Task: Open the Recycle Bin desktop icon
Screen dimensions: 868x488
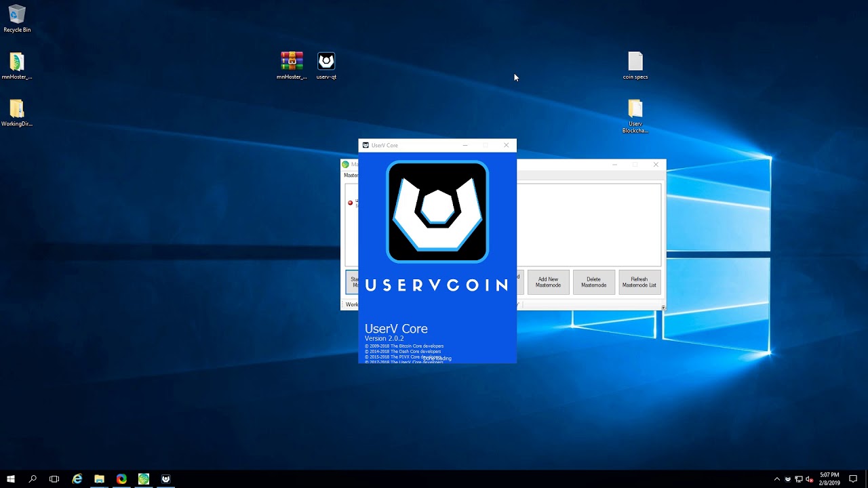Action: tap(17, 19)
